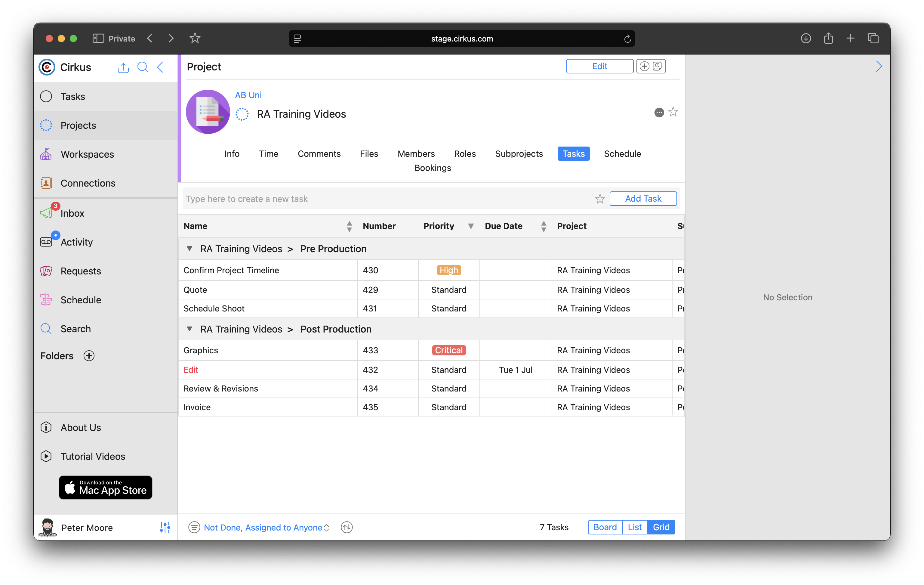Click the settings sliders icon beside Peter Moore

(165, 528)
